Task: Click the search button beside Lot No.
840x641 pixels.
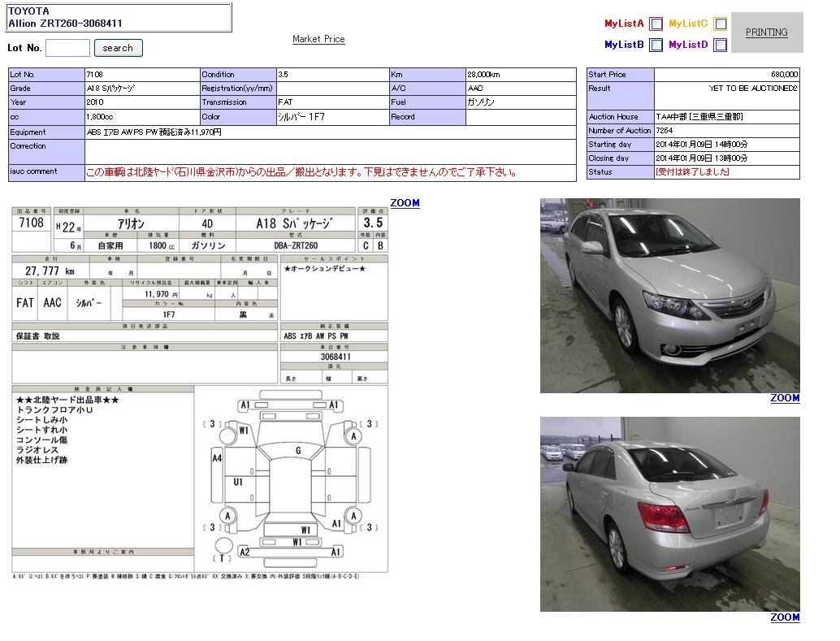Action: point(118,48)
